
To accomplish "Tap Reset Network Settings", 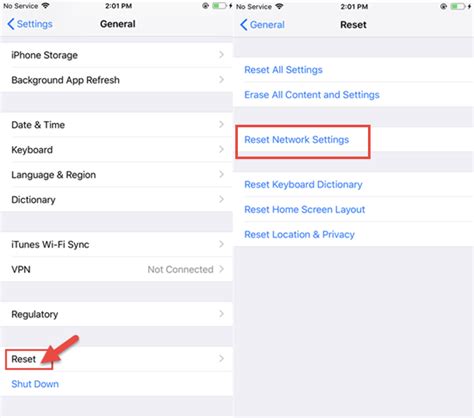I will [x=296, y=140].
